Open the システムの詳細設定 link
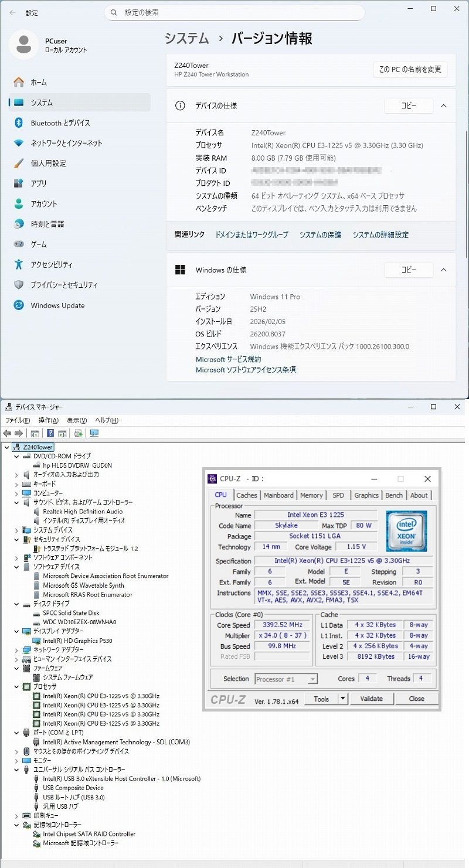The width and height of the screenshot is (469, 868). click(380, 234)
